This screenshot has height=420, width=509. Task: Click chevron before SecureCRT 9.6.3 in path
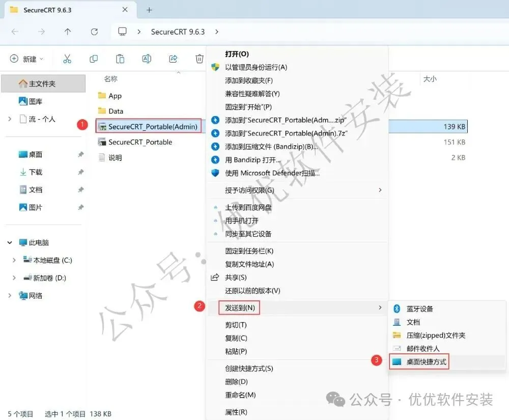tap(139, 32)
